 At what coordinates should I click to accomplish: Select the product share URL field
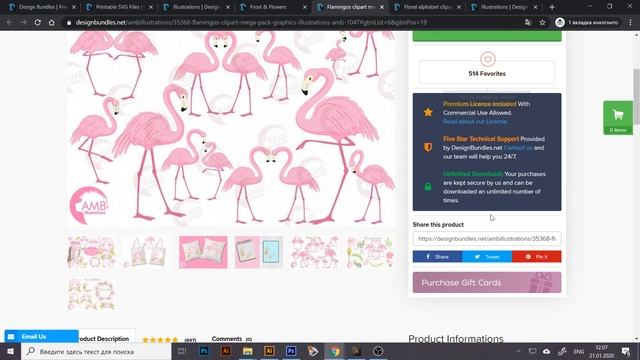[487, 238]
